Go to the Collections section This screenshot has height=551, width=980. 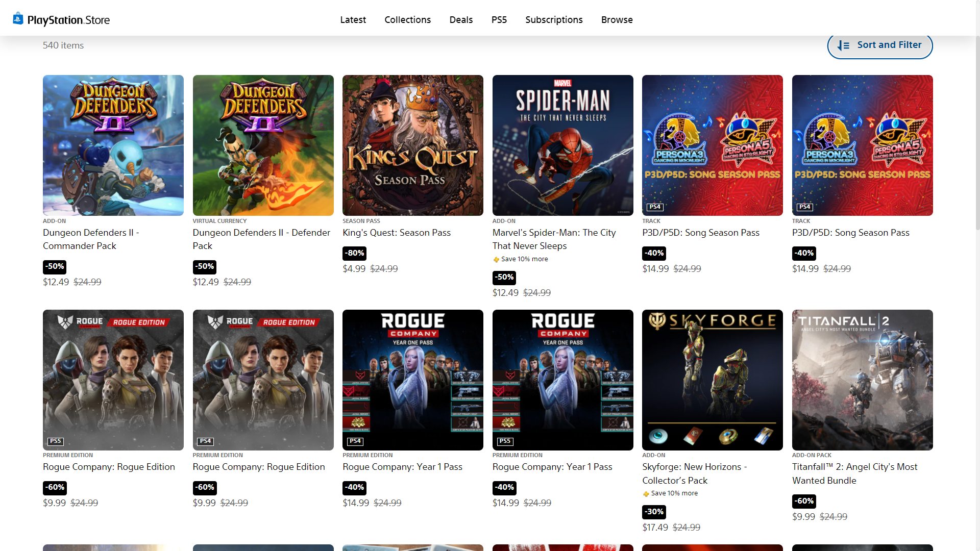pos(407,20)
